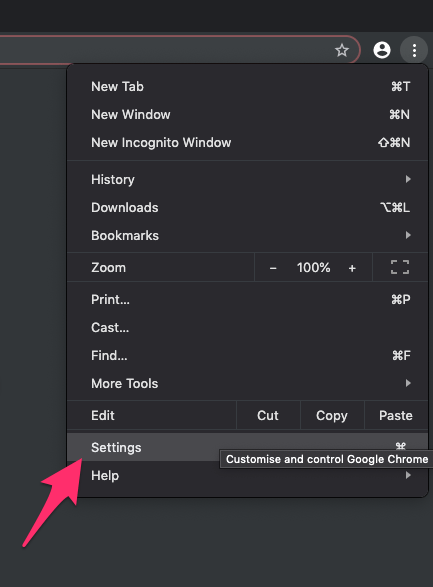433x587 pixels.
Task: Click the 100% zoom level value
Action: coord(314,268)
